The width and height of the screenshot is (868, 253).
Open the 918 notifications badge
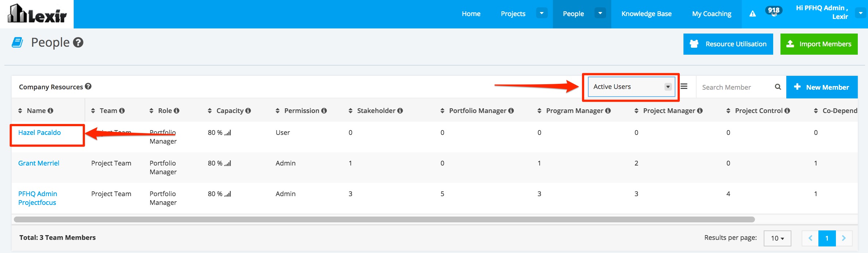coord(774,11)
